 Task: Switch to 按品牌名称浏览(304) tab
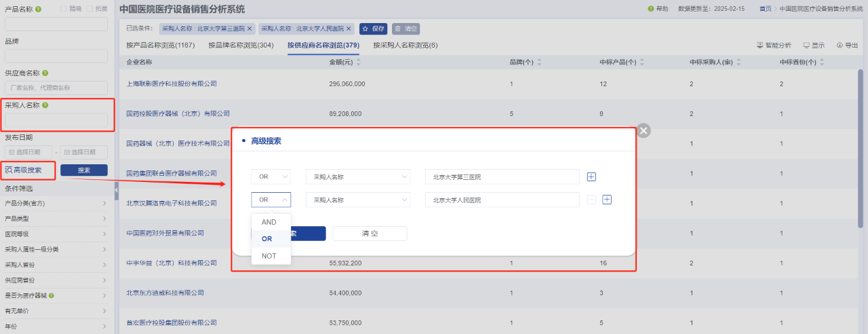click(241, 45)
